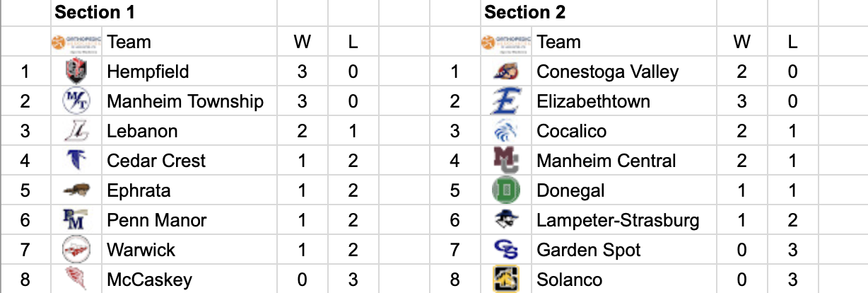The image size is (868, 293).
Task: Select the Donegal green logo
Action: click(x=505, y=190)
